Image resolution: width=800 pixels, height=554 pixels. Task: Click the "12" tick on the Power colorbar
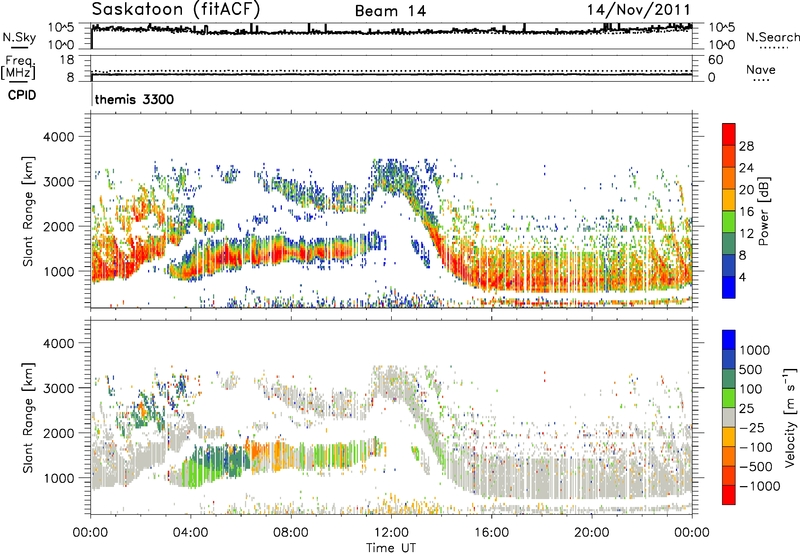tap(746, 234)
